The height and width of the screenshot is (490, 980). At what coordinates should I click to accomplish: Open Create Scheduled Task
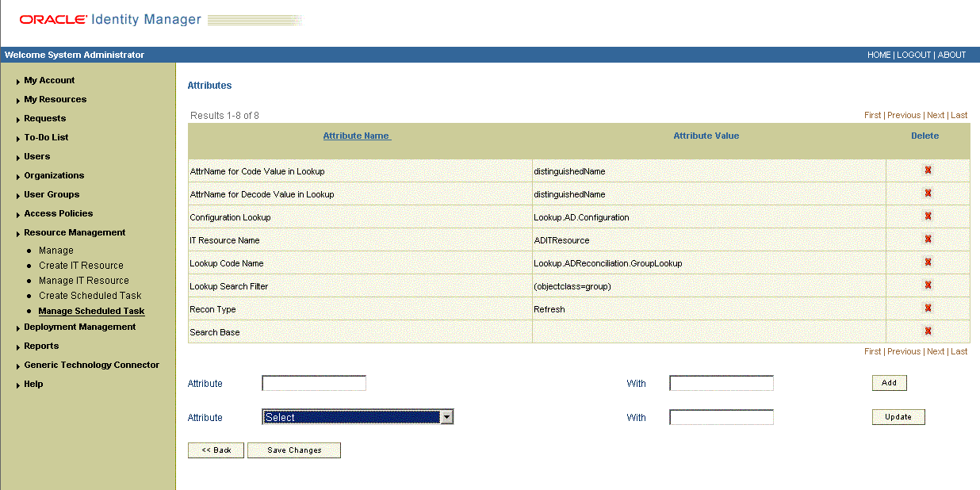click(90, 296)
